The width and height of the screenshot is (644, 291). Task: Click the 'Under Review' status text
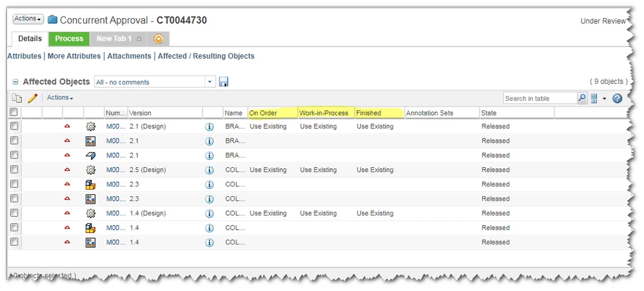(603, 21)
